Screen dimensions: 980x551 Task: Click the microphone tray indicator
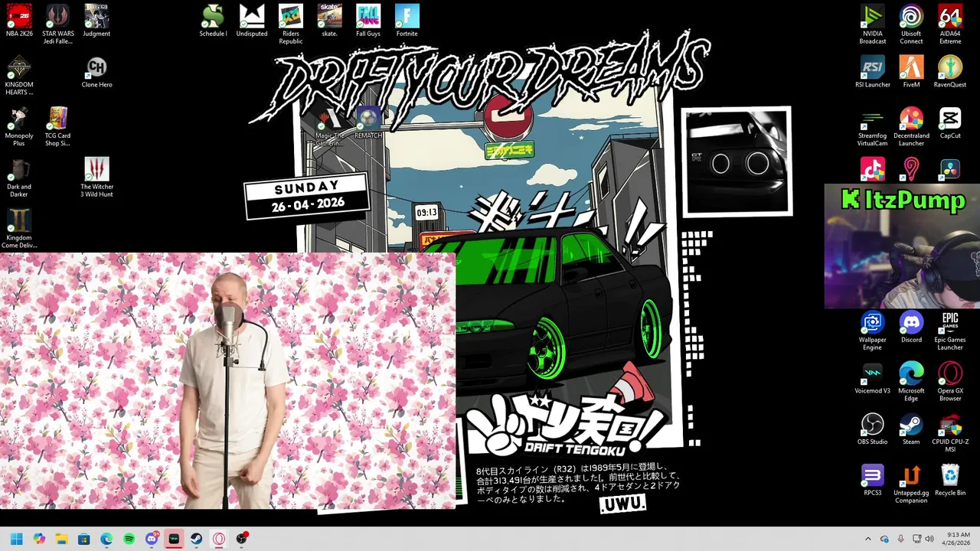point(900,539)
